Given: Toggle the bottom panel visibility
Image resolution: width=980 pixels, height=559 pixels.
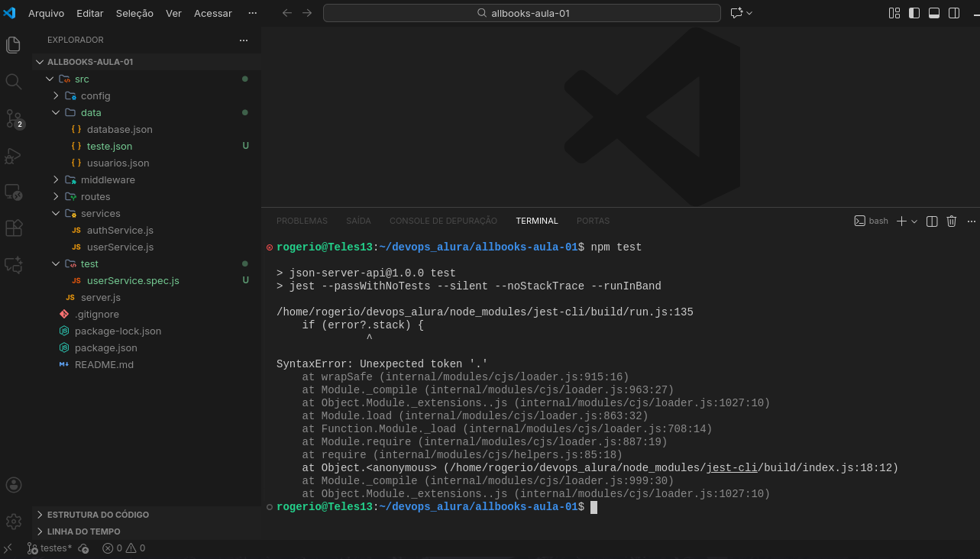Looking at the screenshot, I should click(x=934, y=13).
